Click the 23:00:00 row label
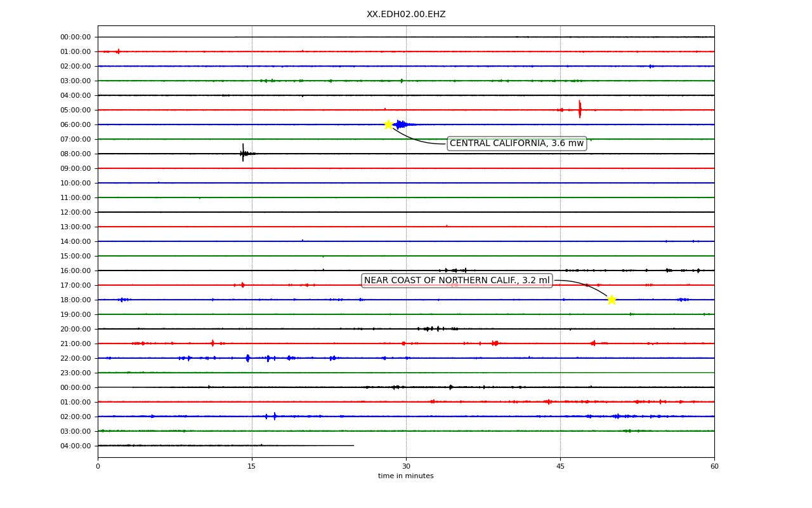Image resolution: width=812 pixels, height=508 pixels. point(75,373)
